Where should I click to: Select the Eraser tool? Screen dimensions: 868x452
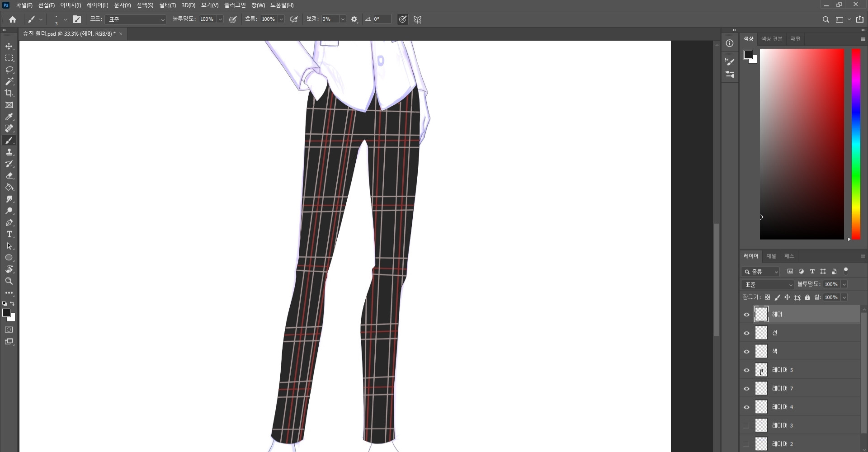[9, 175]
